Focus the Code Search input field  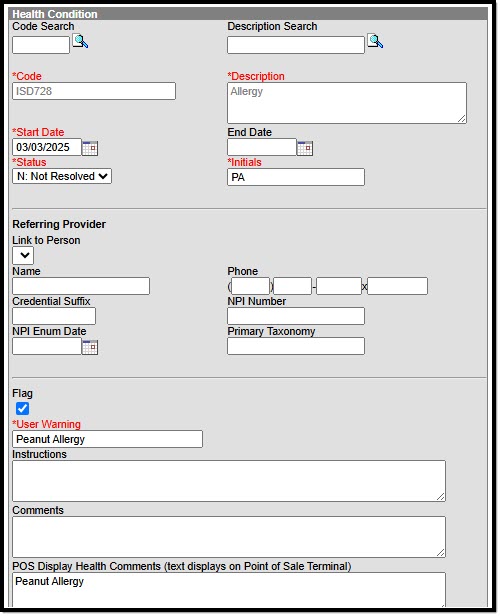[41, 45]
